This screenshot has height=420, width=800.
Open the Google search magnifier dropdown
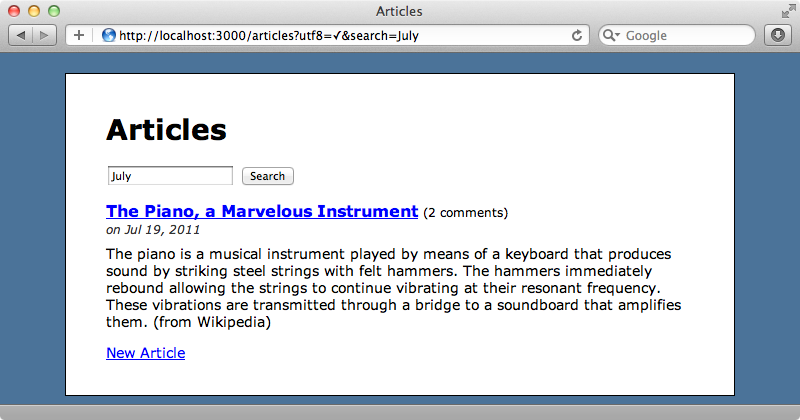coord(611,35)
